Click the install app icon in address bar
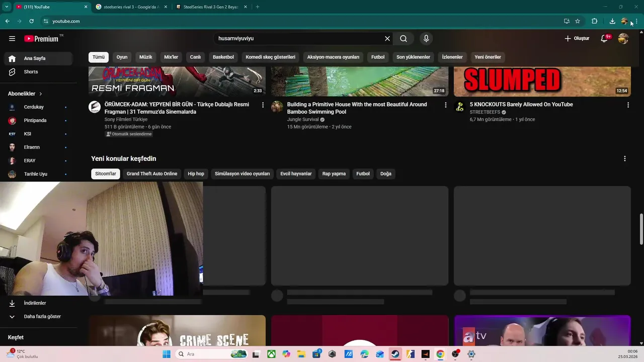This screenshot has width=644, height=362. pyautogui.click(x=567, y=21)
